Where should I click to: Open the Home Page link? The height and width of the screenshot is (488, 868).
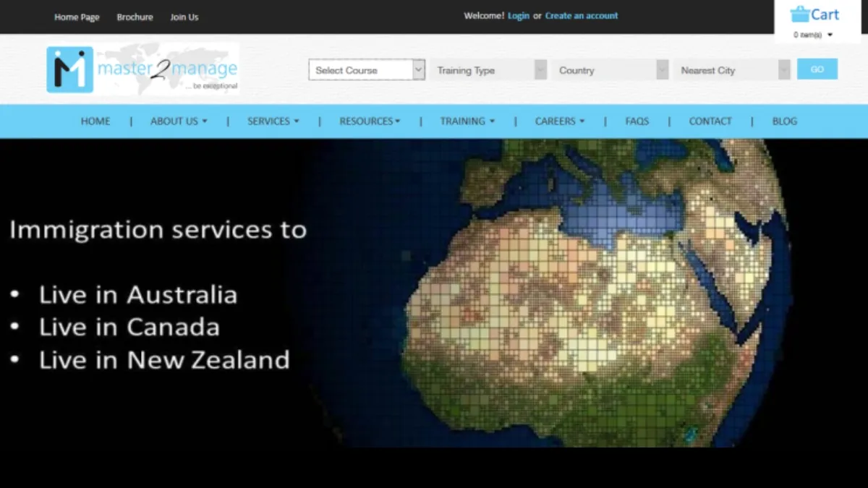click(77, 17)
